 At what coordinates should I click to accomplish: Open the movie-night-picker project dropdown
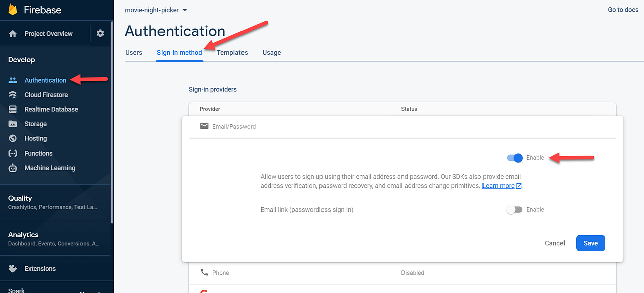tap(155, 10)
